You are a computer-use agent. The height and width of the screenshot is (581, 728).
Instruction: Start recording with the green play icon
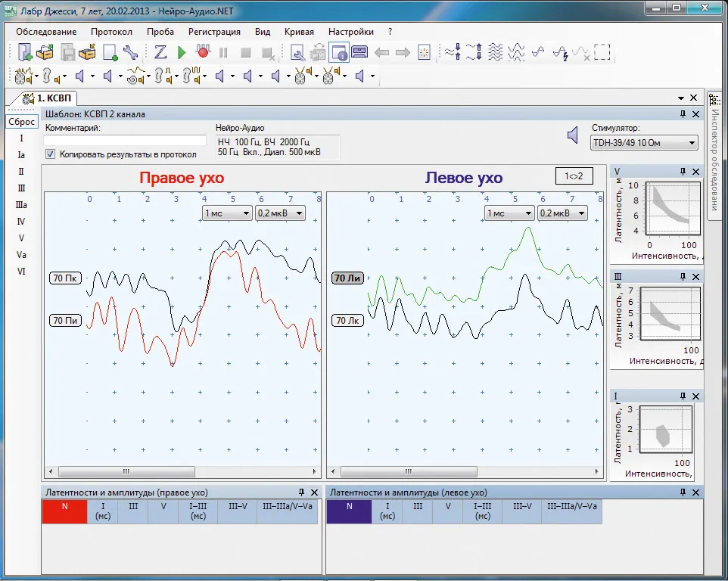coord(182,52)
